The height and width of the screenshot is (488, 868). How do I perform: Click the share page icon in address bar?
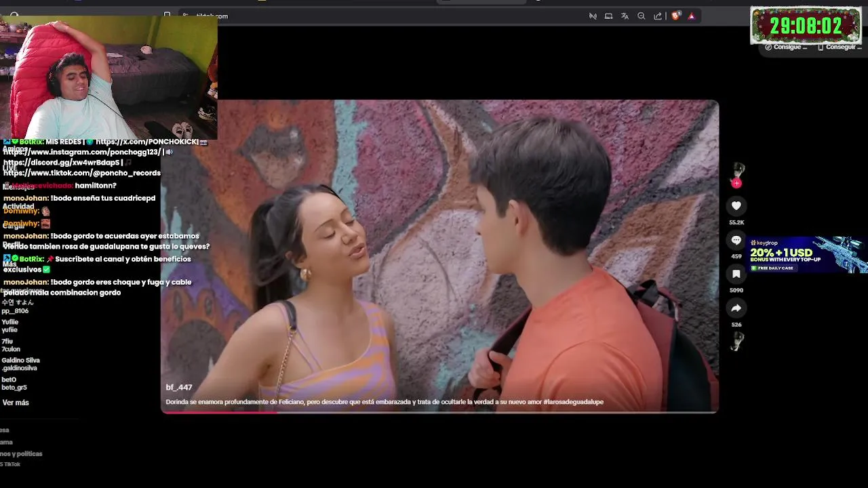click(x=658, y=16)
